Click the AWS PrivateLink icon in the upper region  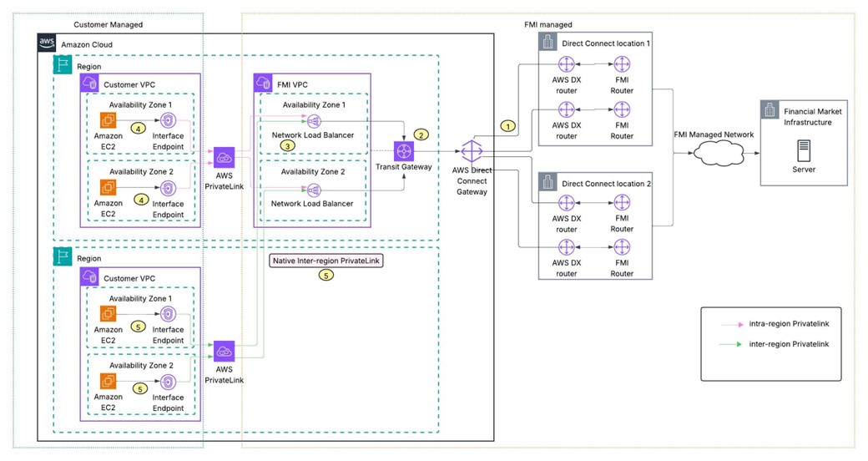(224, 157)
